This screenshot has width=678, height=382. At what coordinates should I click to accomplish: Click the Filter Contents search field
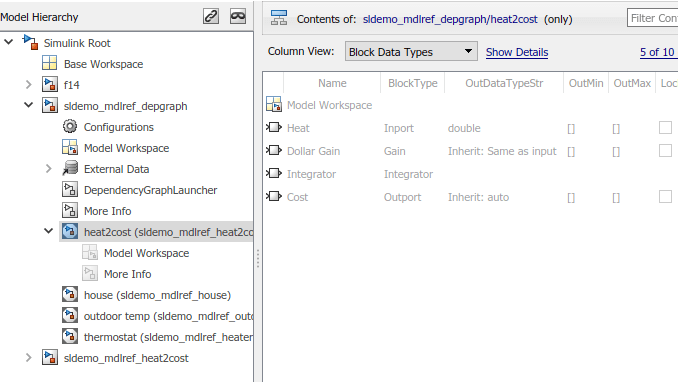(652, 18)
